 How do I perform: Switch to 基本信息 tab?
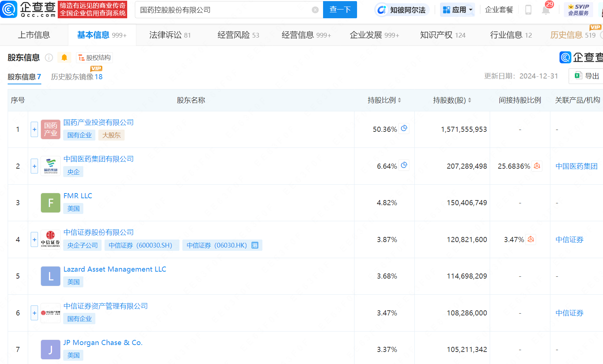(x=102, y=35)
